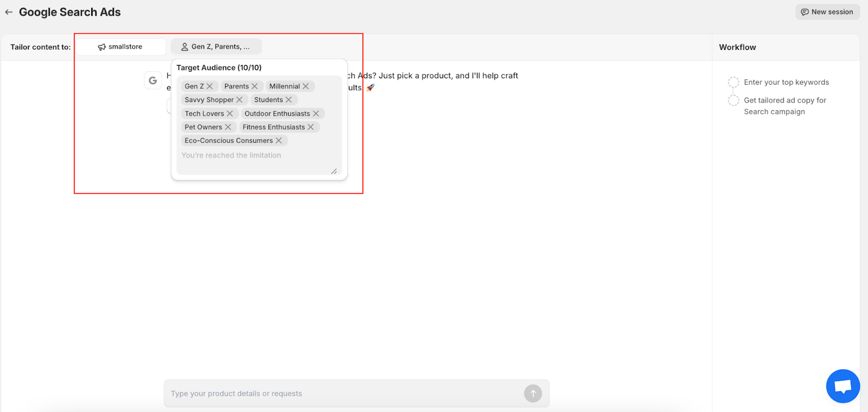This screenshot has width=868, height=412.
Task: Click the person icon on audience selector
Action: [x=184, y=47]
